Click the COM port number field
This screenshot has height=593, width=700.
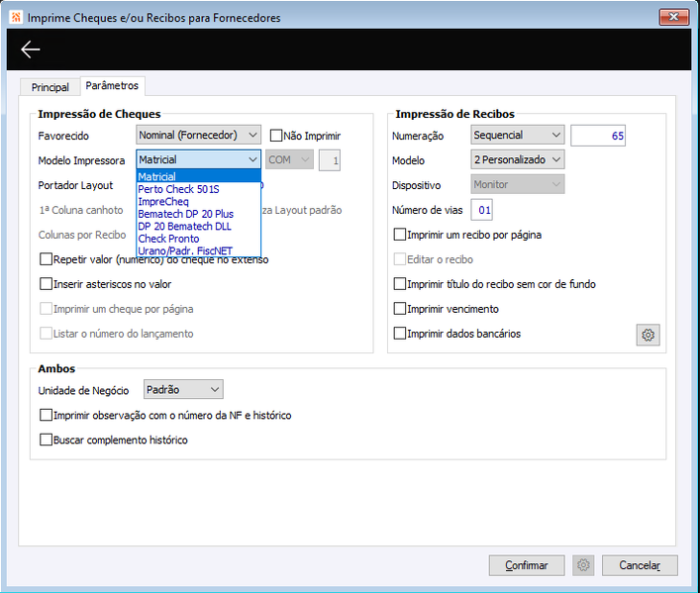coord(330,160)
